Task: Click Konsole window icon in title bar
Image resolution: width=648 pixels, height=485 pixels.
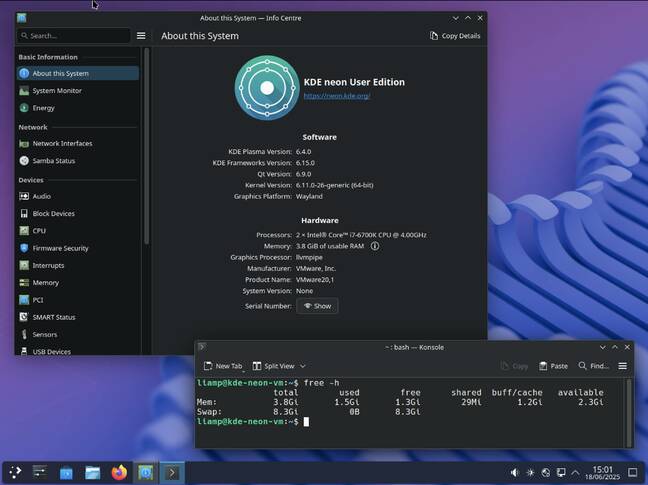Action: (x=202, y=347)
